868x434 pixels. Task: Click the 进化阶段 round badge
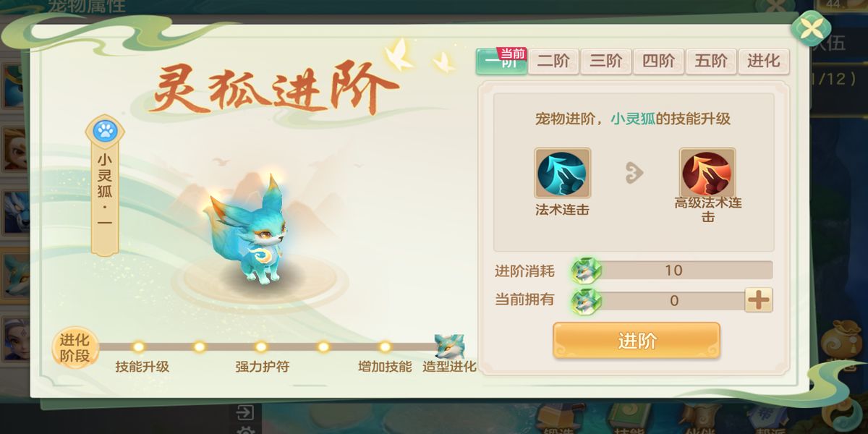pos(75,347)
